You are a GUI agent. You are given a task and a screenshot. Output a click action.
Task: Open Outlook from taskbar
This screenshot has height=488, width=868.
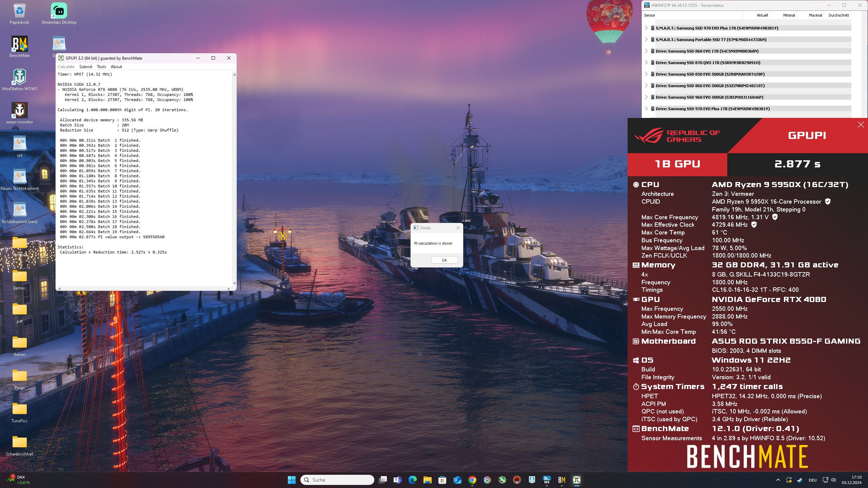tap(457, 480)
